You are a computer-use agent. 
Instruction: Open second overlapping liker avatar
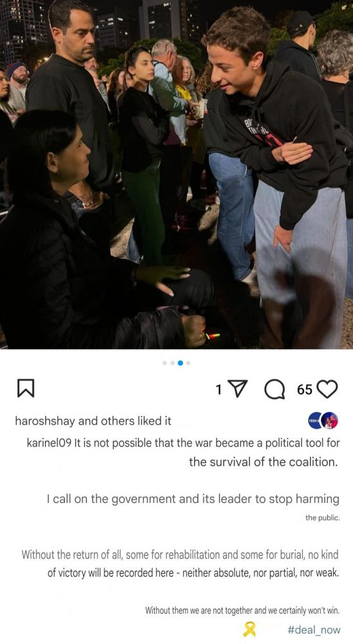(330, 421)
